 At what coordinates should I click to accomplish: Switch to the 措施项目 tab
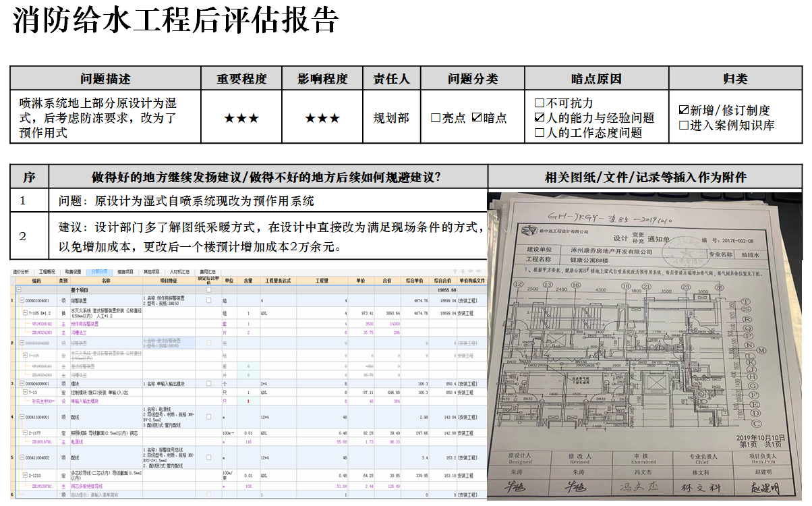click(x=125, y=272)
